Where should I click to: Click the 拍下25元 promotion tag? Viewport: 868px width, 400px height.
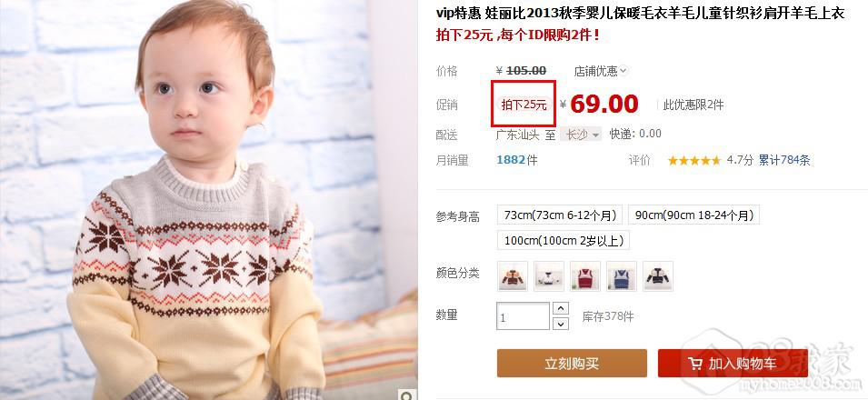click(524, 105)
